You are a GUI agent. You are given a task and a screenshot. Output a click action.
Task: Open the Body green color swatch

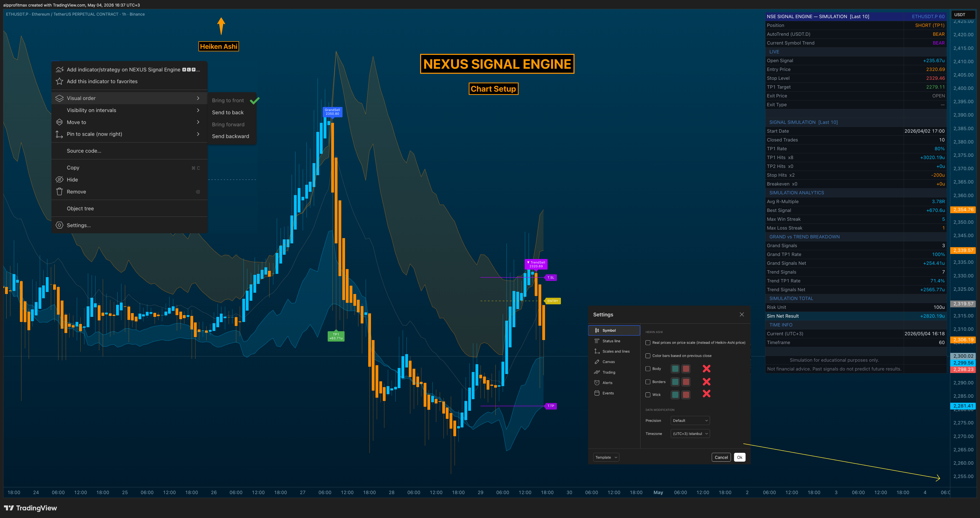(x=675, y=368)
